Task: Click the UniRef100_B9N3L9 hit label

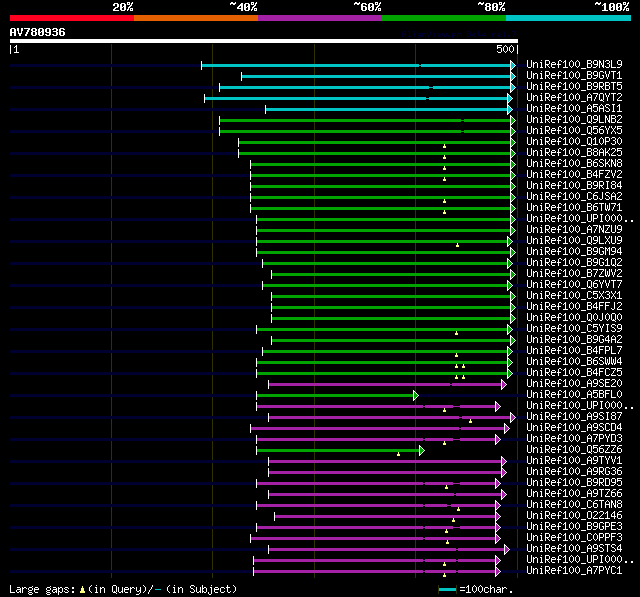Action: coord(574,64)
